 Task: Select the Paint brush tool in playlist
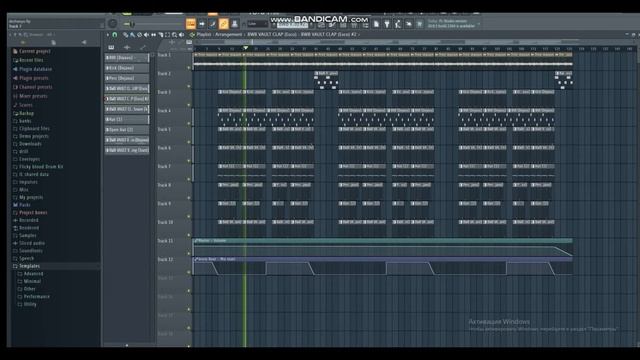click(x=132, y=35)
